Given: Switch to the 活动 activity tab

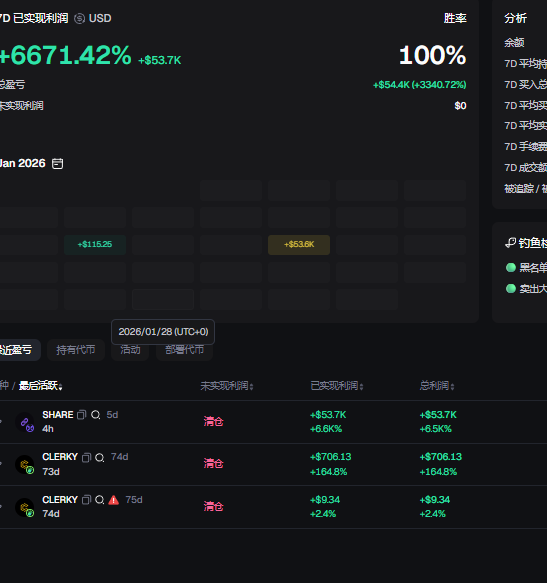Looking at the screenshot, I should [130, 350].
